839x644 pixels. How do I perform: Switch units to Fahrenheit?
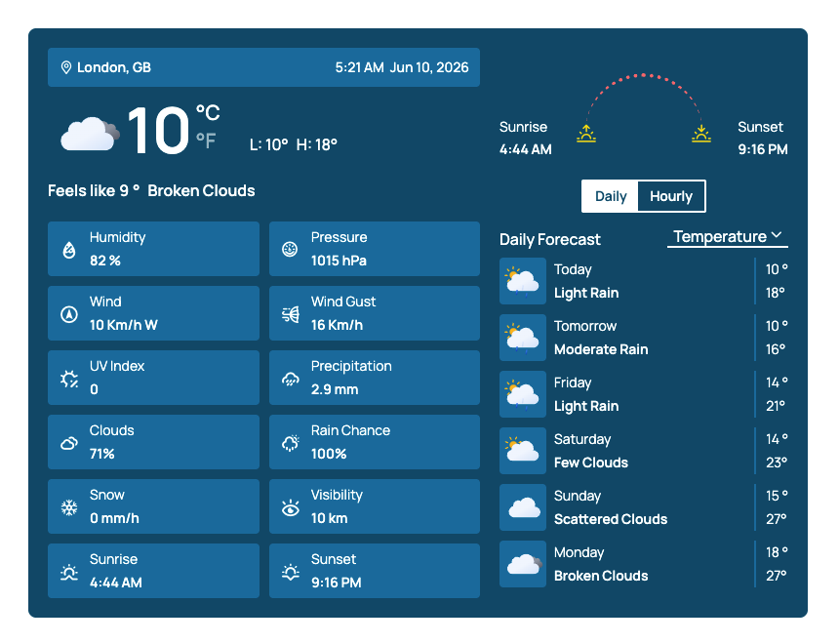pyautogui.click(x=206, y=141)
